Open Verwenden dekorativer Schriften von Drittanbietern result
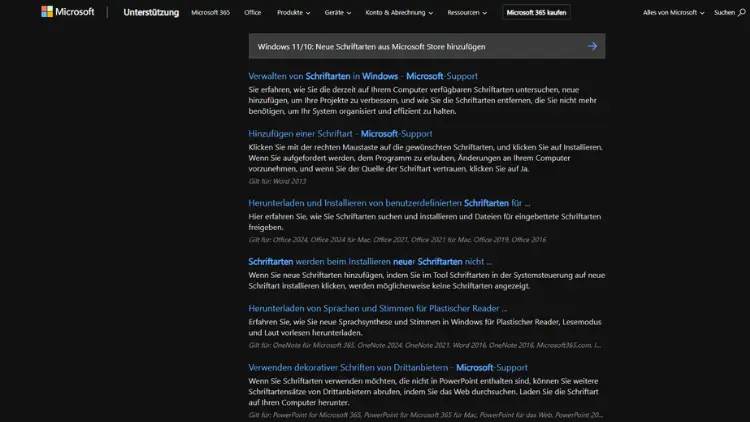The height and width of the screenshot is (422, 750). [388, 367]
